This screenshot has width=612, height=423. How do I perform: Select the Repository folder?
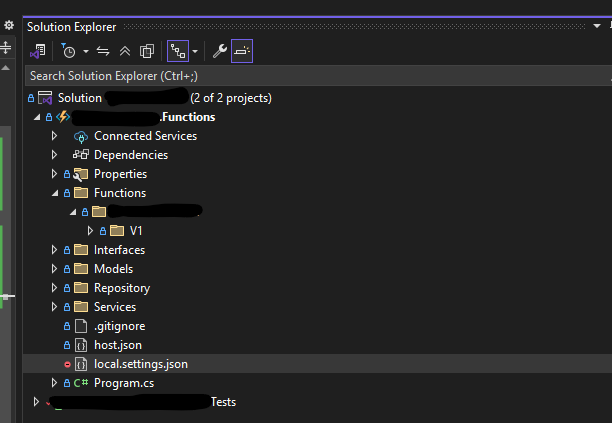[x=122, y=288]
